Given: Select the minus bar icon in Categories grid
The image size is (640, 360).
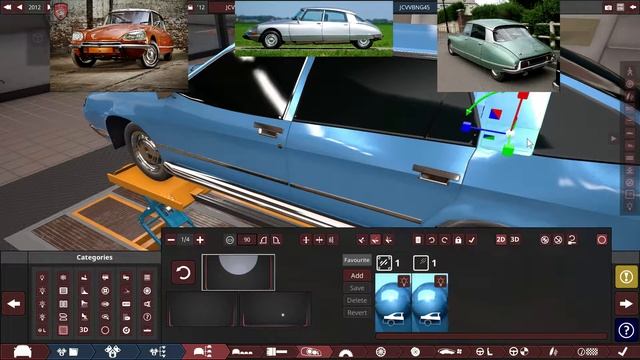Looking at the screenshot, I should coord(147,330).
